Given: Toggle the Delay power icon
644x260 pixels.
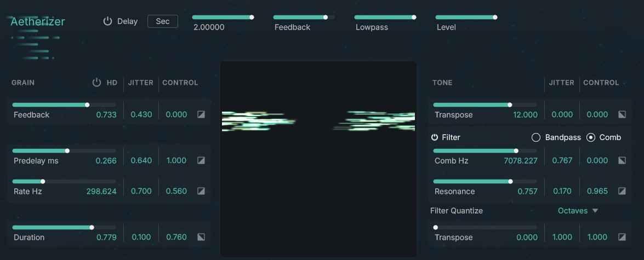Looking at the screenshot, I should coord(107,21).
